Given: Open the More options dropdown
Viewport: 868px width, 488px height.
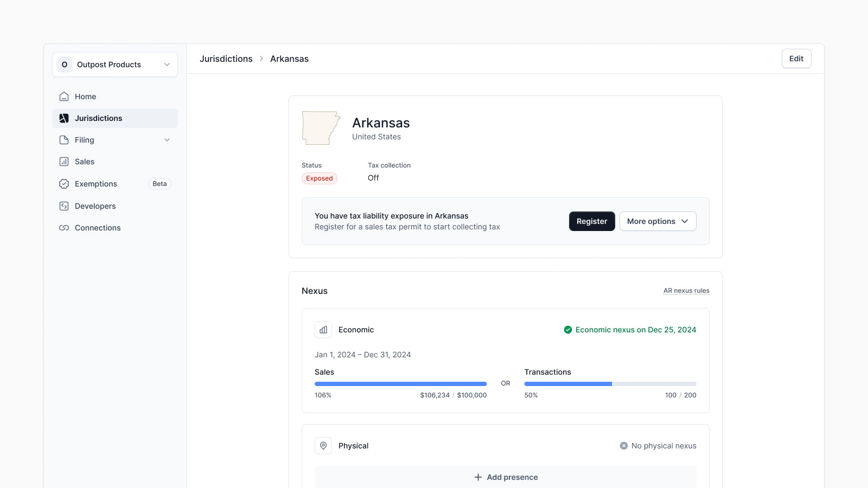Looking at the screenshot, I should point(658,221).
